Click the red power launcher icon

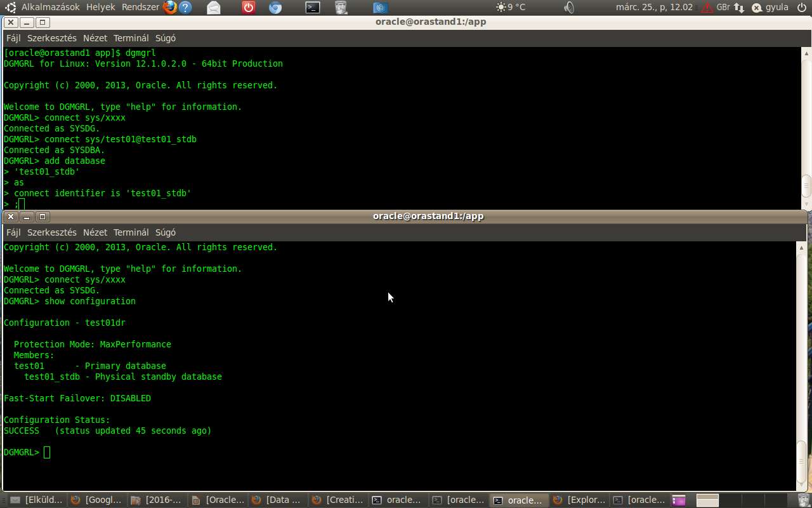(x=249, y=8)
